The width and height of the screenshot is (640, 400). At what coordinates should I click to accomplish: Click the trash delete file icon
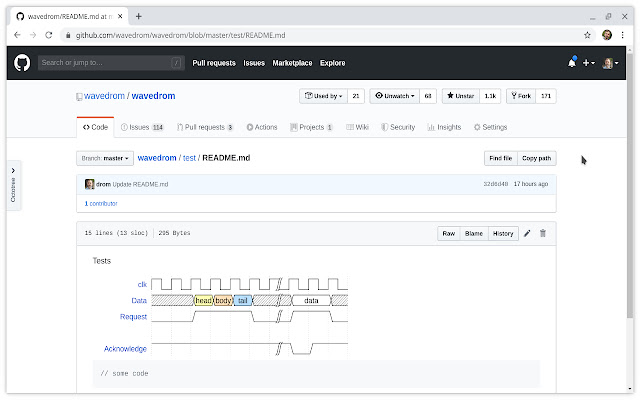pos(542,233)
